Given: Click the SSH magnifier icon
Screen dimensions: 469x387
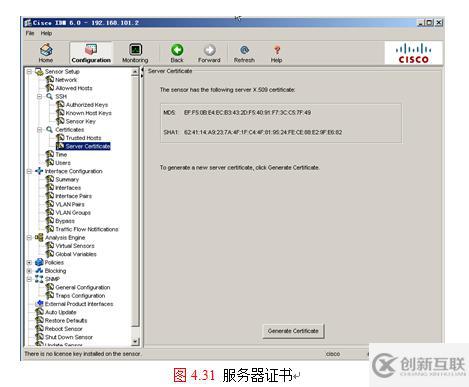Looking at the screenshot, I should (50, 96).
